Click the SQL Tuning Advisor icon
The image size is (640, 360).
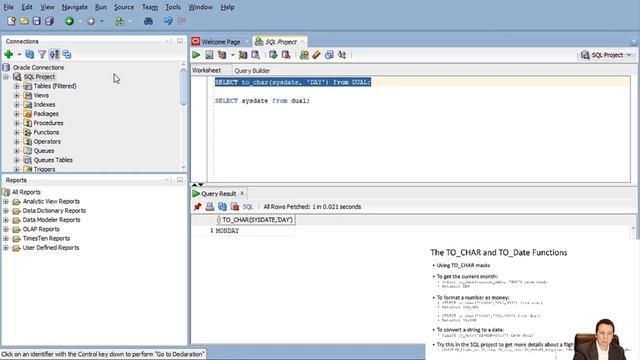pyautogui.click(x=256, y=55)
